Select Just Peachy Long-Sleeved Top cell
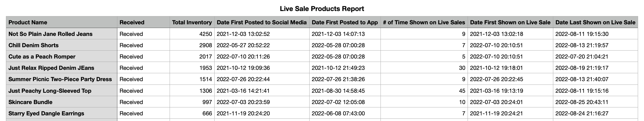Viewport: 644px width, 121px height. pyautogui.click(x=50, y=91)
